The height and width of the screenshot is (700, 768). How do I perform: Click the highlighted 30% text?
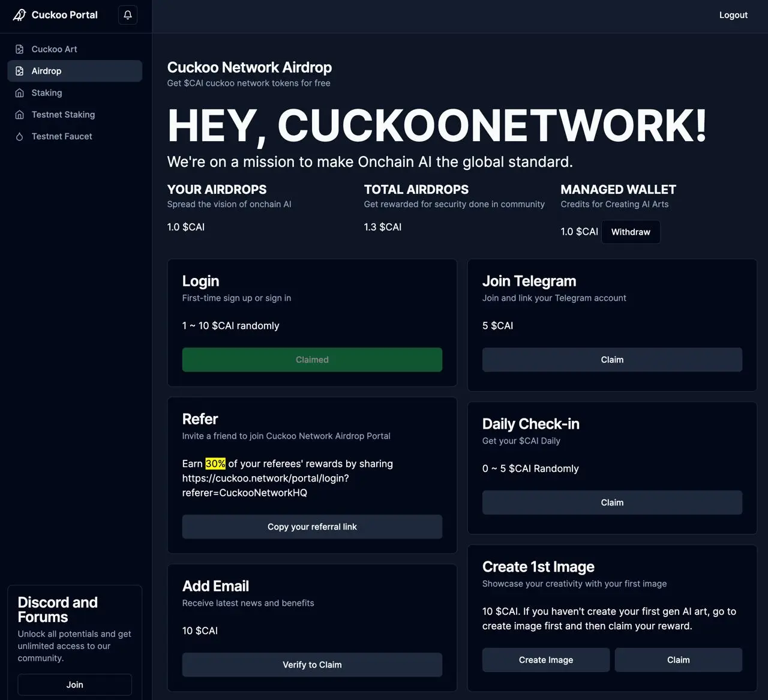coord(215,463)
